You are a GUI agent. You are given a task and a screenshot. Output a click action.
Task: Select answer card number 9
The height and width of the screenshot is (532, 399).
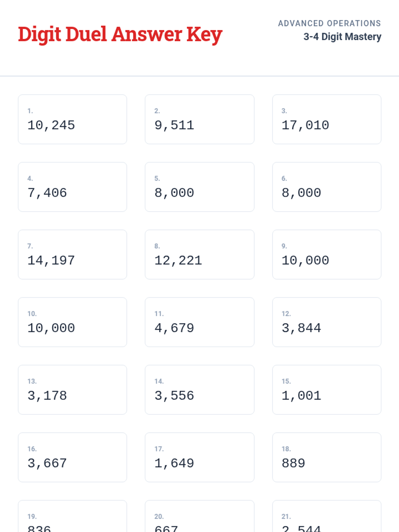pos(327,254)
